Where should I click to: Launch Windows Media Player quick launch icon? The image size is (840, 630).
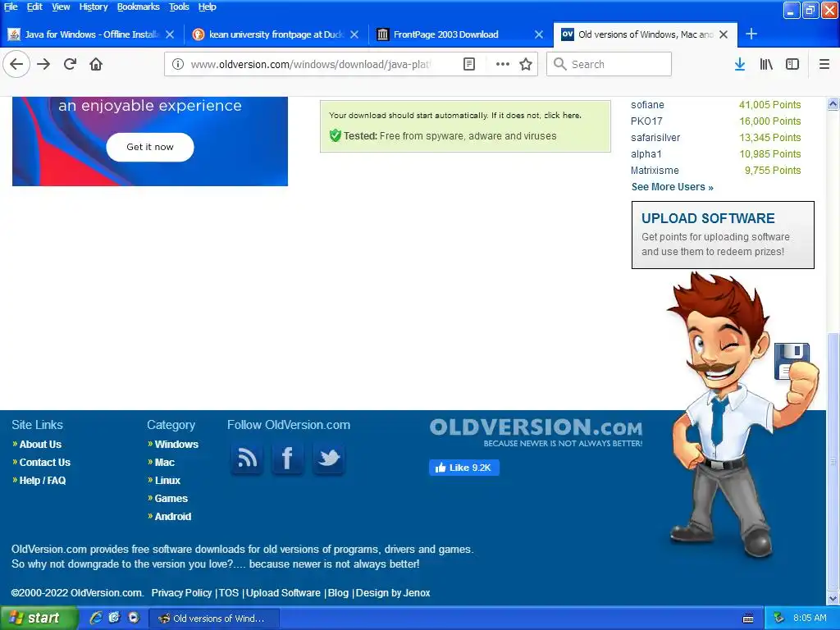click(134, 618)
